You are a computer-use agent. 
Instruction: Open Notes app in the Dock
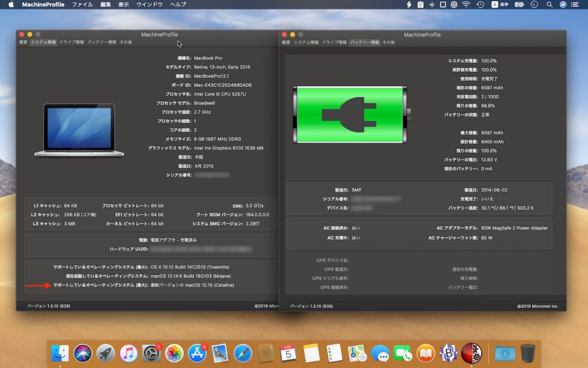coord(311,354)
